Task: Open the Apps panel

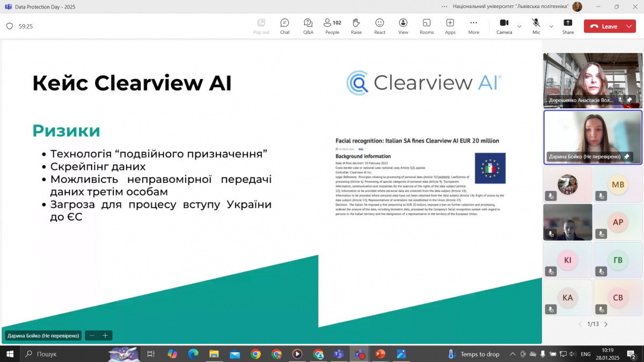Action: (450, 26)
